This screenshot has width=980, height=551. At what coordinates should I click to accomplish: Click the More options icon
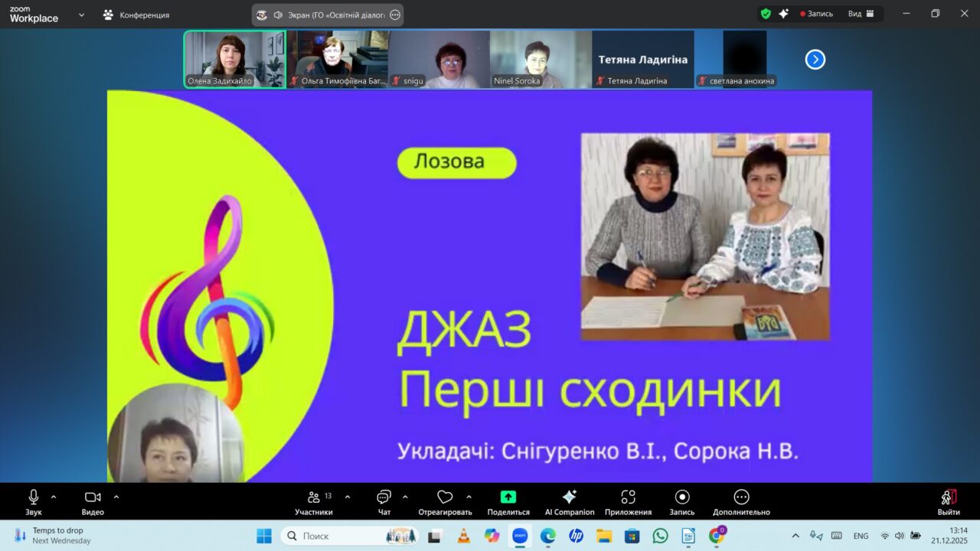pyautogui.click(x=741, y=497)
